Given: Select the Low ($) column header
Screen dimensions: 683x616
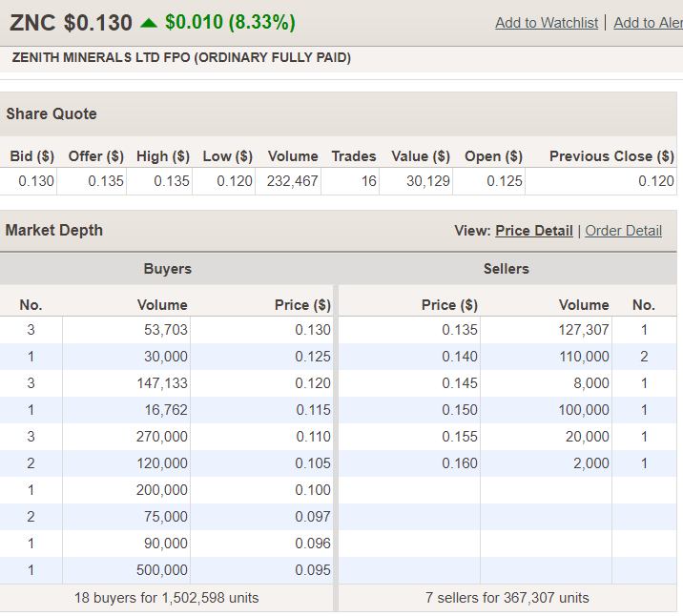Looking at the screenshot, I should click(227, 156).
